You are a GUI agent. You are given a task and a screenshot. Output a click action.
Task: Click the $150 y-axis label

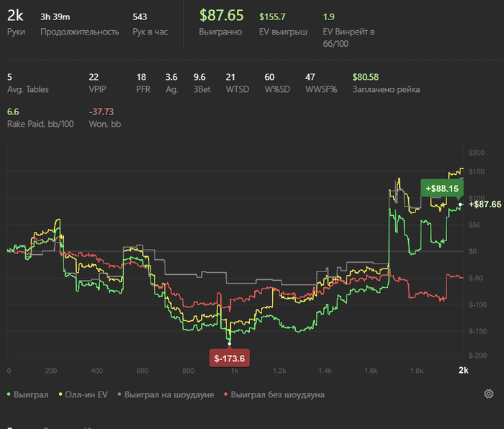[477, 171]
